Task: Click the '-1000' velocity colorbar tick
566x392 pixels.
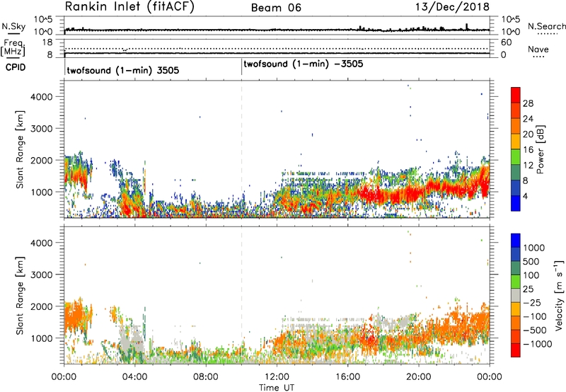Action: click(x=538, y=344)
